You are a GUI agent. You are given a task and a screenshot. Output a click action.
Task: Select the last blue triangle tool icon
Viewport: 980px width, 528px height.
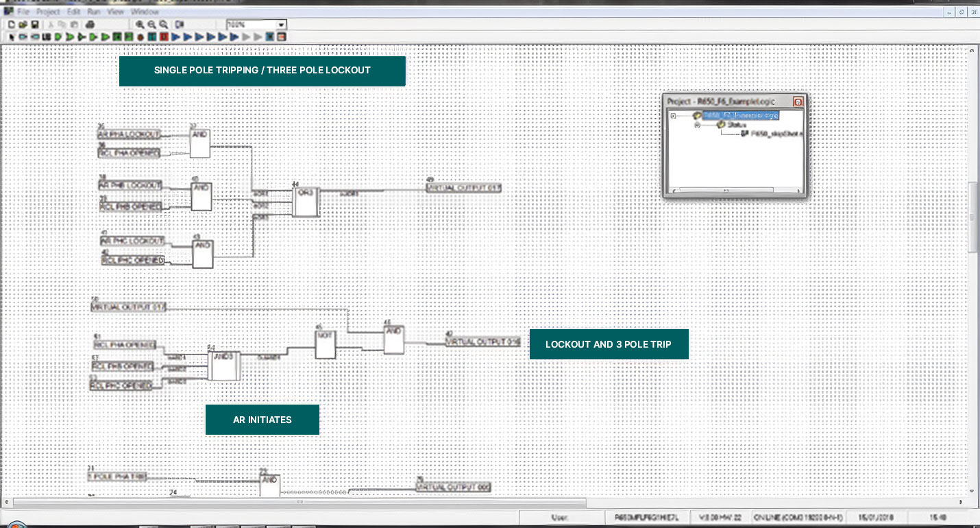pos(234,36)
